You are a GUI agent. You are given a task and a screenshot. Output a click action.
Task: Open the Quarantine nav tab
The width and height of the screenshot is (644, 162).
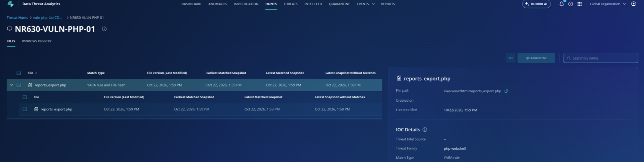click(340, 4)
